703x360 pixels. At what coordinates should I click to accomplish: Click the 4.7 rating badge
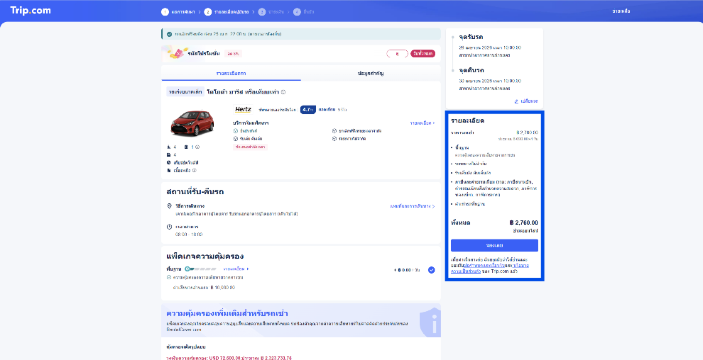(308, 109)
